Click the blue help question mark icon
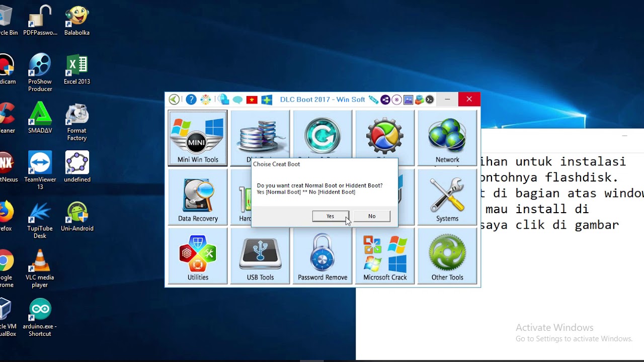This screenshot has width=644, height=362. (191, 100)
